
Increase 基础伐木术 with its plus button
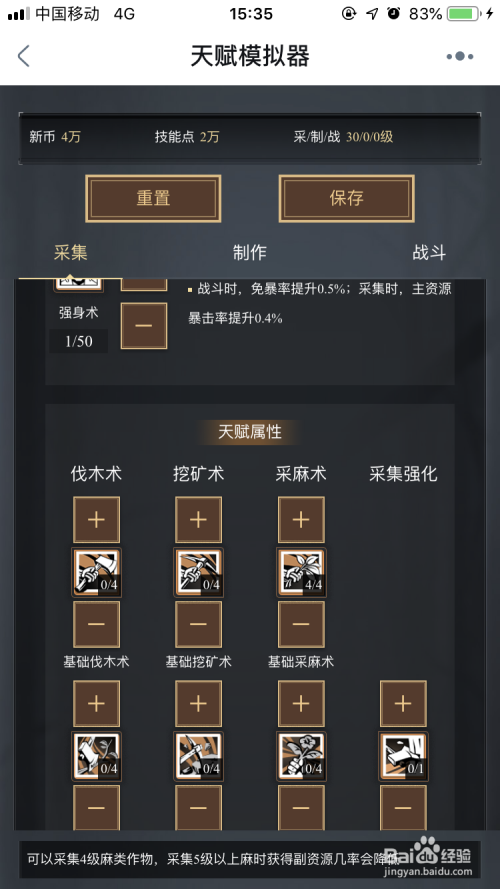click(96, 520)
